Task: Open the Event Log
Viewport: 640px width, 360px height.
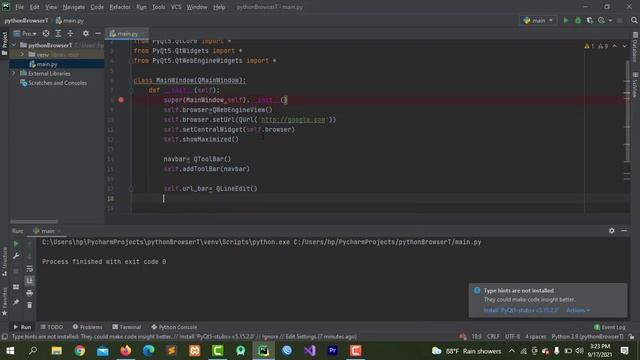Action: click(609, 327)
